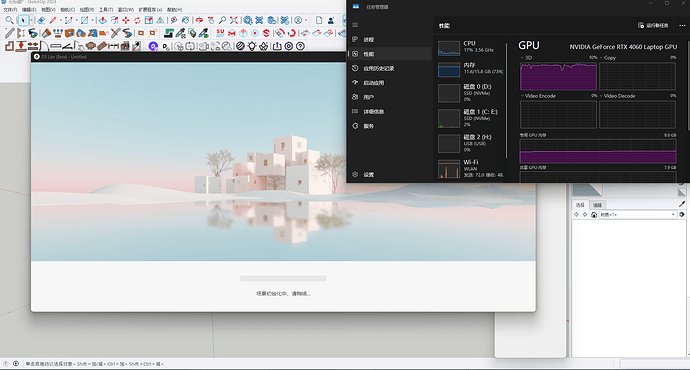Expand the Video Decode engine dropdown
Image resolution: width=690 pixels, height=370 pixels.
click(x=601, y=95)
